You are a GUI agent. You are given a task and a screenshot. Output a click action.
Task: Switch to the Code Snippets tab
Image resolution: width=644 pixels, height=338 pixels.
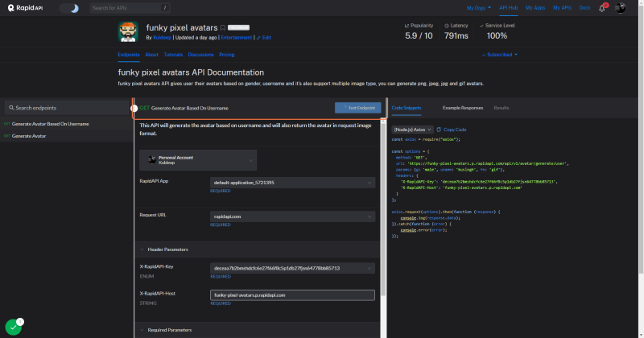(x=407, y=108)
